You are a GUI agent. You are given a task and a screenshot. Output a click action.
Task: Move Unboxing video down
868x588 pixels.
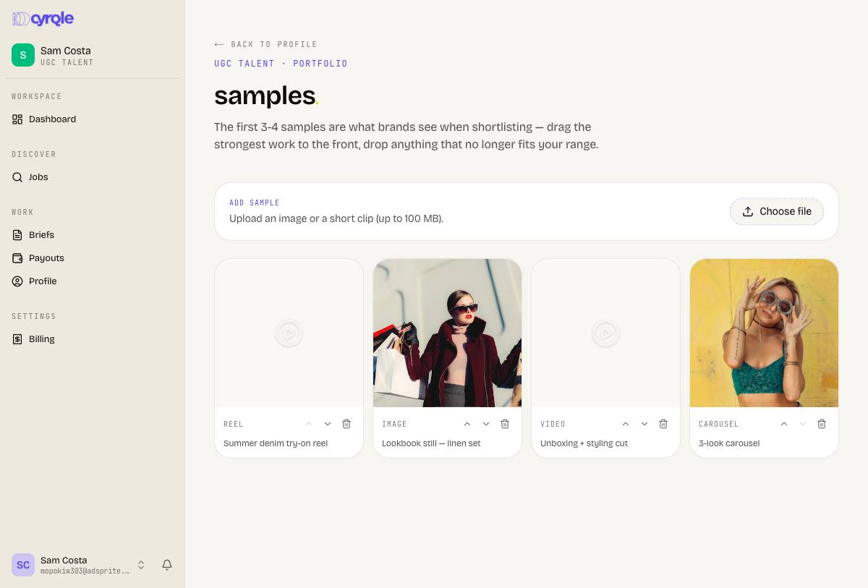tap(644, 424)
